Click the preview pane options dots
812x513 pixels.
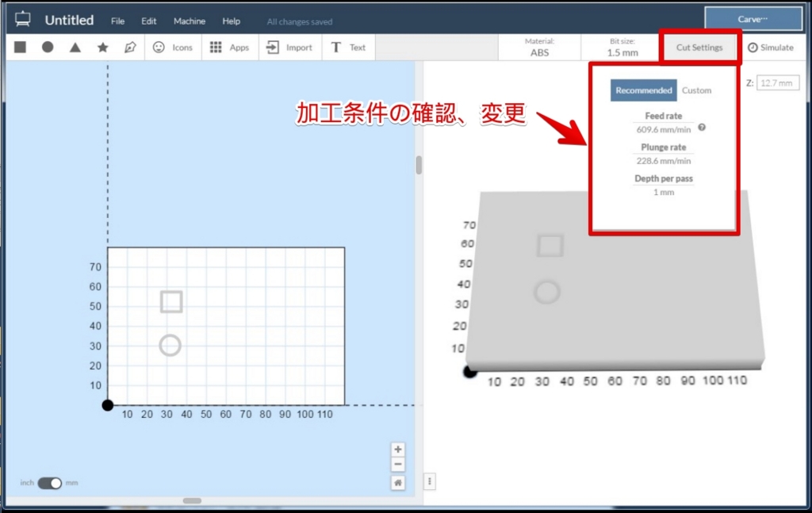coord(429,481)
